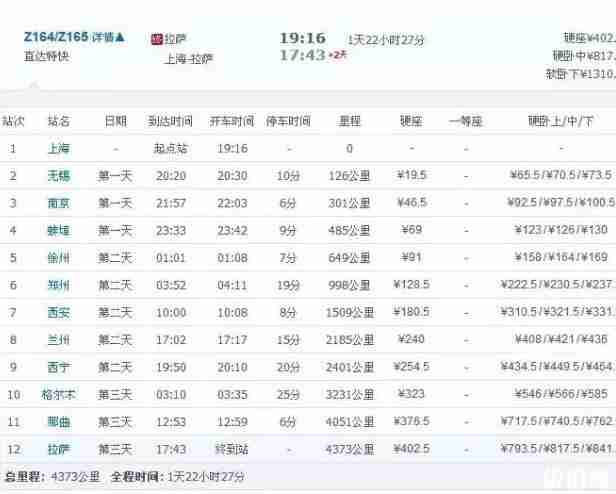Click the 日期 column header
This screenshot has height=494, width=616.
tap(116, 121)
